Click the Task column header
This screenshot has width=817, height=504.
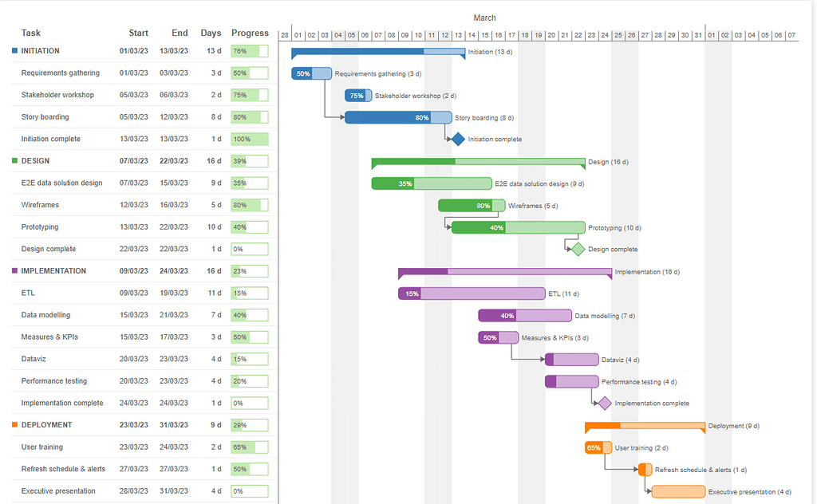pos(29,33)
